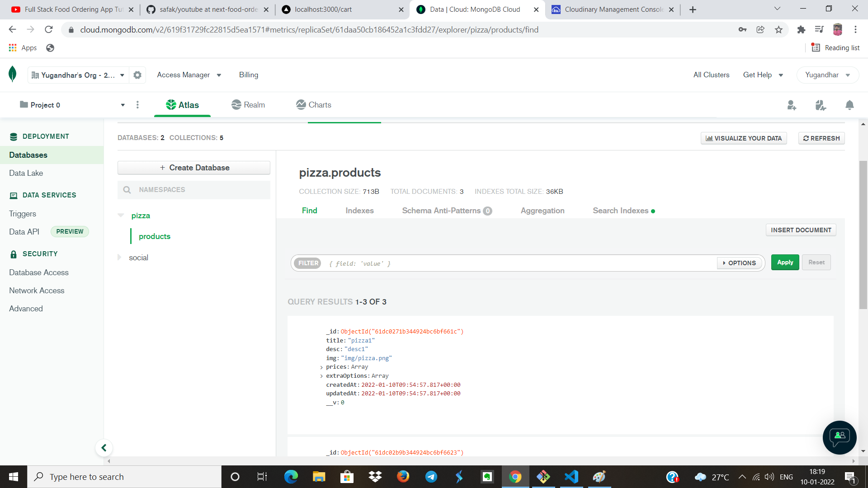Image resolution: width=868 pixels, height=488 pixels.
Task: Open the support chat bubble
Action: point(839,437)
